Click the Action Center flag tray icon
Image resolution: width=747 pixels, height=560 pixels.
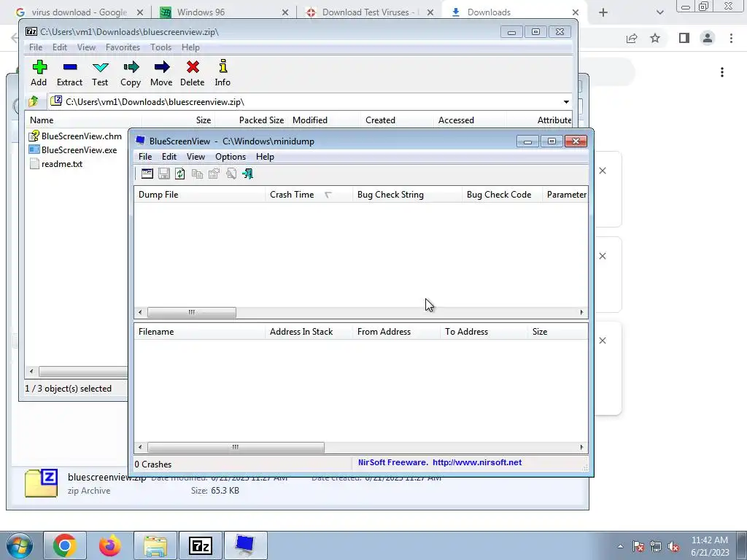638,547
